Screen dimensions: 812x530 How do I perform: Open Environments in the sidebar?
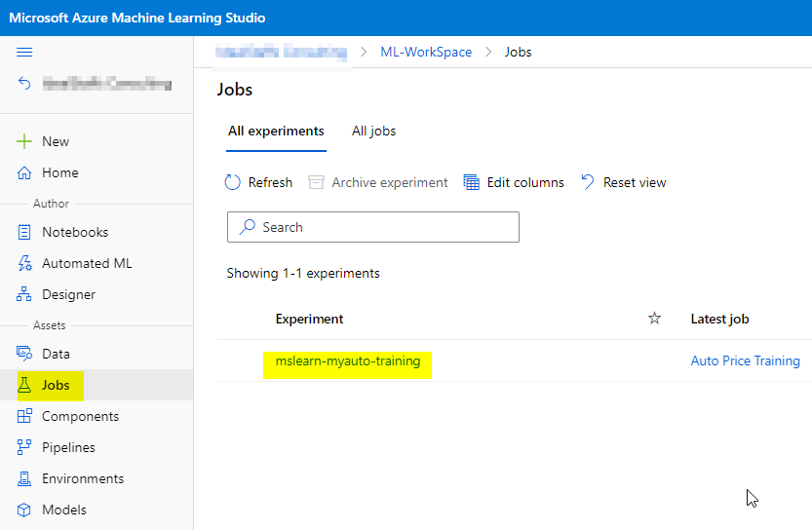83,478
